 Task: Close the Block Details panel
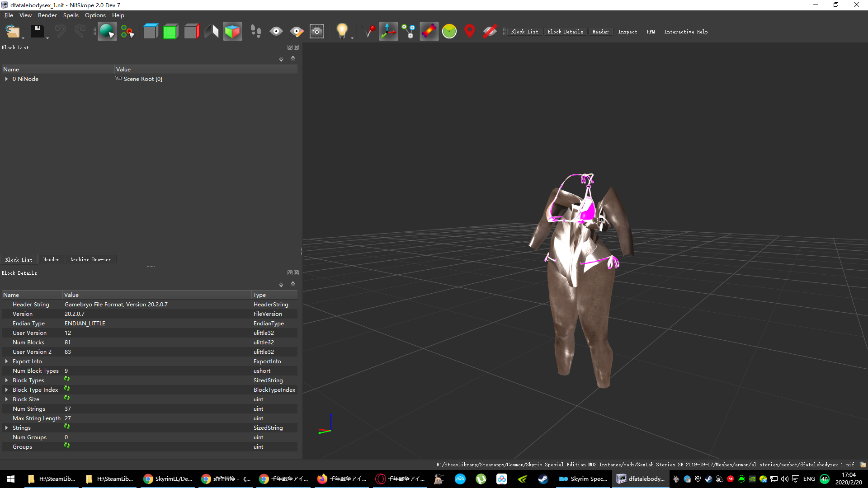297,272
